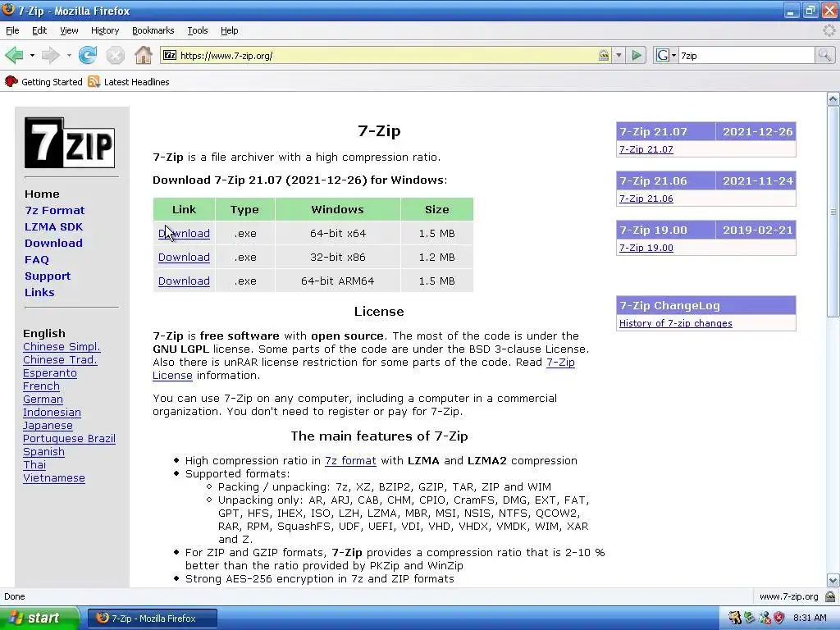Select the 7-Zip Firefox taskbar button

coord(152,619)
